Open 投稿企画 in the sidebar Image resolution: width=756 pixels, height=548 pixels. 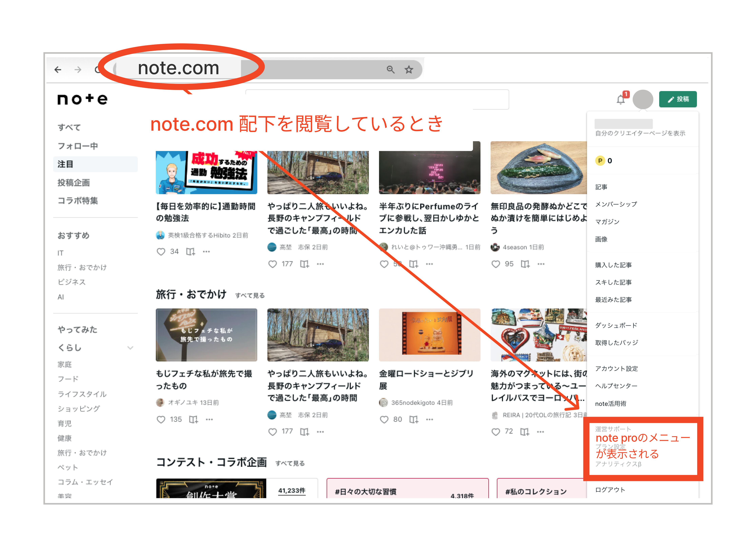pos(74,183)
